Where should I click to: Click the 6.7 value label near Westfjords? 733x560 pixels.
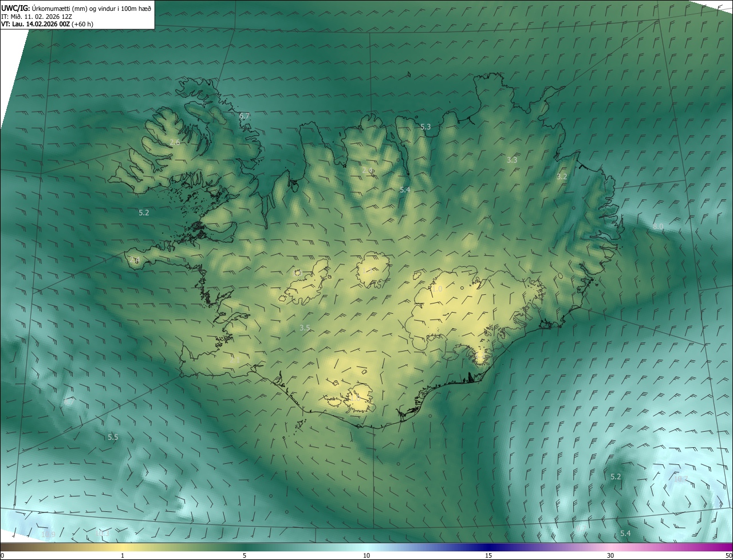245,116
